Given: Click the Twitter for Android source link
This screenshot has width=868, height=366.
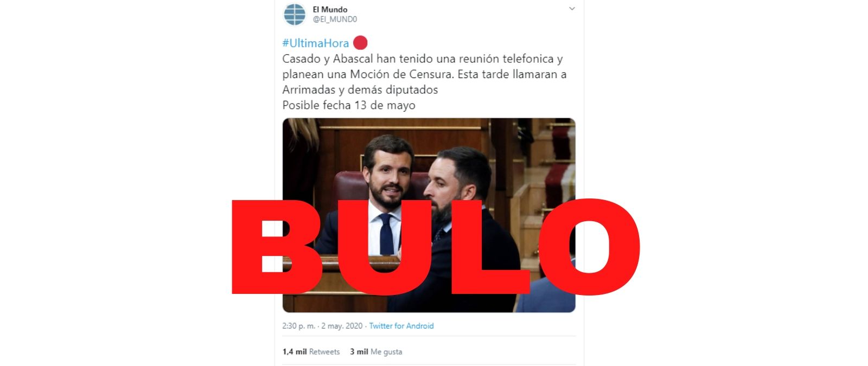Looking at the screenshot, I should [401, 326].
